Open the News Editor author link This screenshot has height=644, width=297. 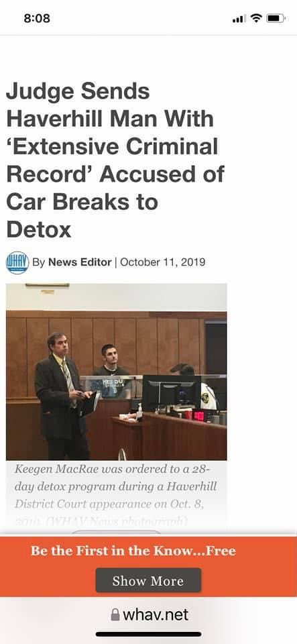coord(80,262)
